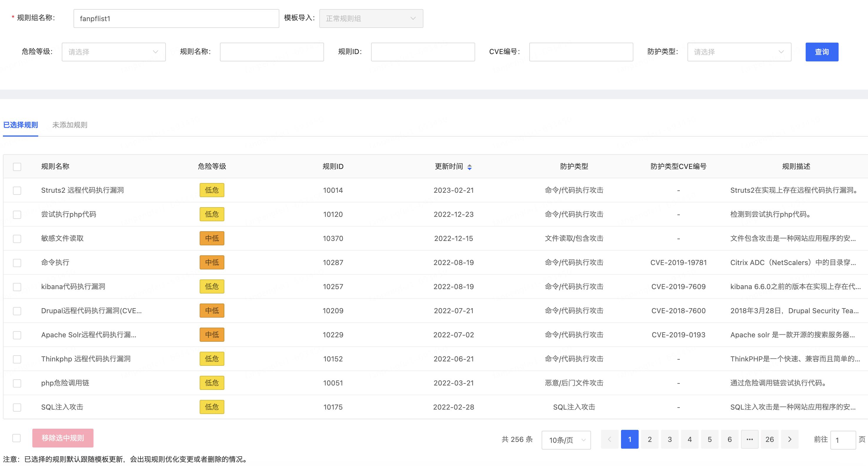Check the Struts2 远程代码执行漏洞 rule checkbox

pos(17,190)
